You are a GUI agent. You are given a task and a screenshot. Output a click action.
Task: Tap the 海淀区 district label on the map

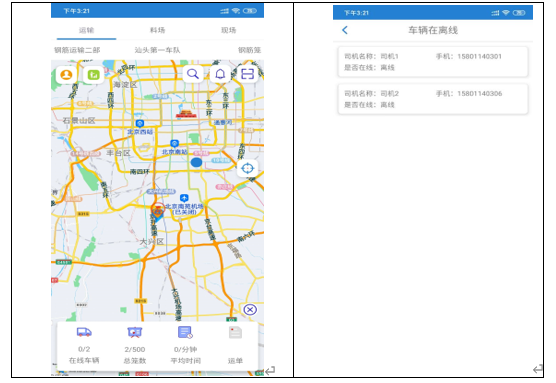point(125,85)
